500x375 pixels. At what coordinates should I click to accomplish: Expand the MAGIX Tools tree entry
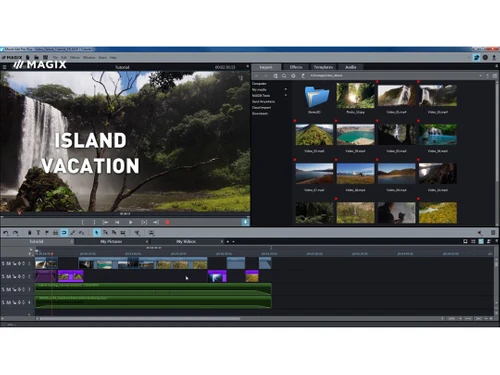click(286, 95)
